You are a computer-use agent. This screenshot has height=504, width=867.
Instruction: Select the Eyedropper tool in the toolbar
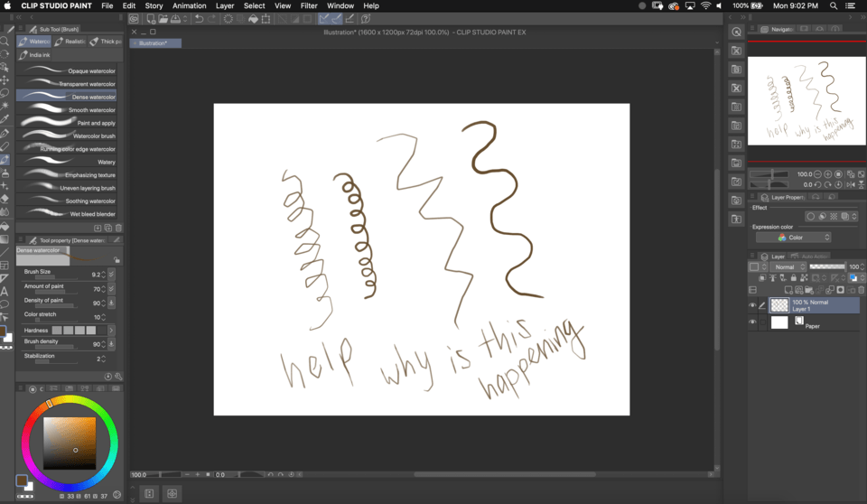pos(5,118)
